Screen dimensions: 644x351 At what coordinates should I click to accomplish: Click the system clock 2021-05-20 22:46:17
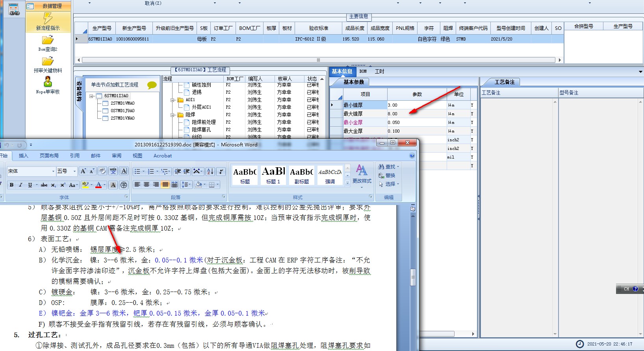click(x=610, y=344)
